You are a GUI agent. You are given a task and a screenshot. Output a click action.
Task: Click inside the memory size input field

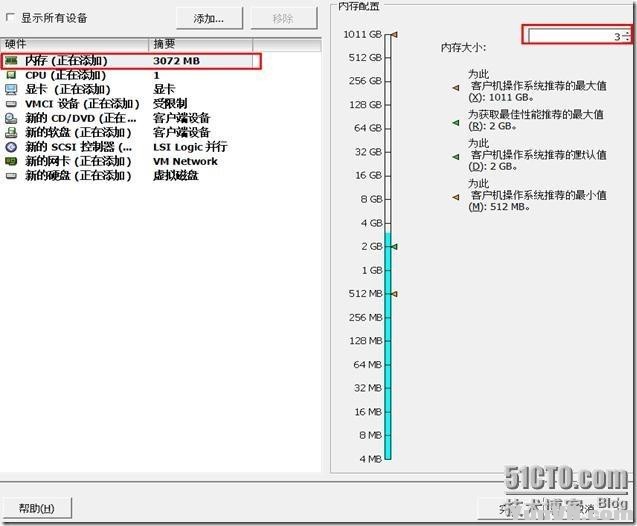(575, 36)
